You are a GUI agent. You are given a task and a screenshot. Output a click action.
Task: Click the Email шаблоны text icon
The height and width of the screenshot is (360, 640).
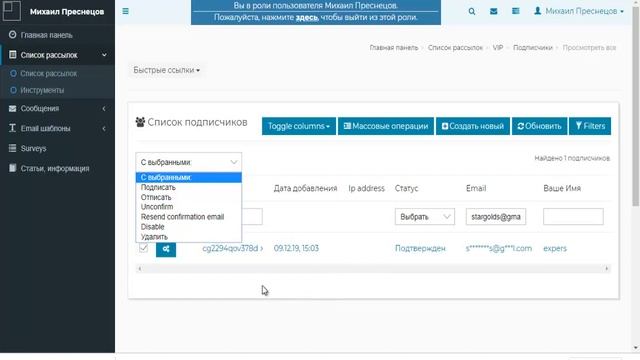13,128
